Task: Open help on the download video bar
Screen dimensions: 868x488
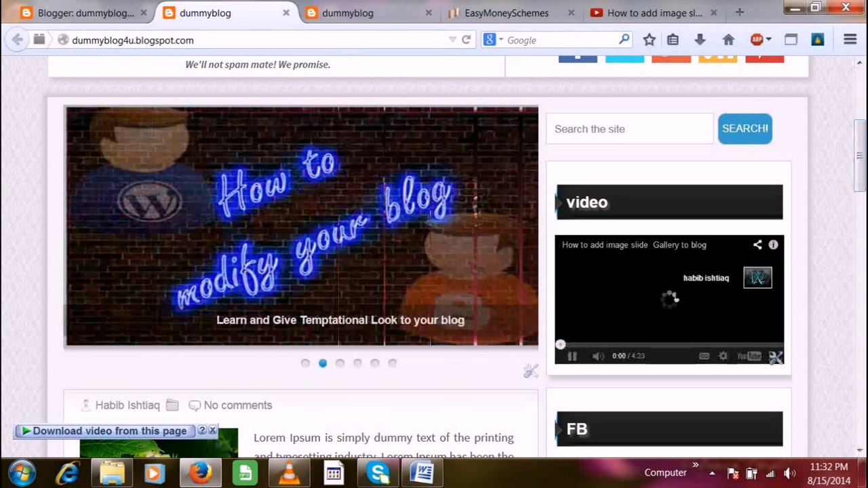Action: (201, 430)
